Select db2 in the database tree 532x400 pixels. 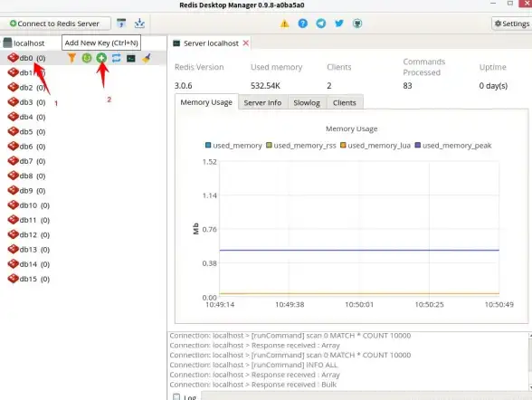tap(33, 88)
